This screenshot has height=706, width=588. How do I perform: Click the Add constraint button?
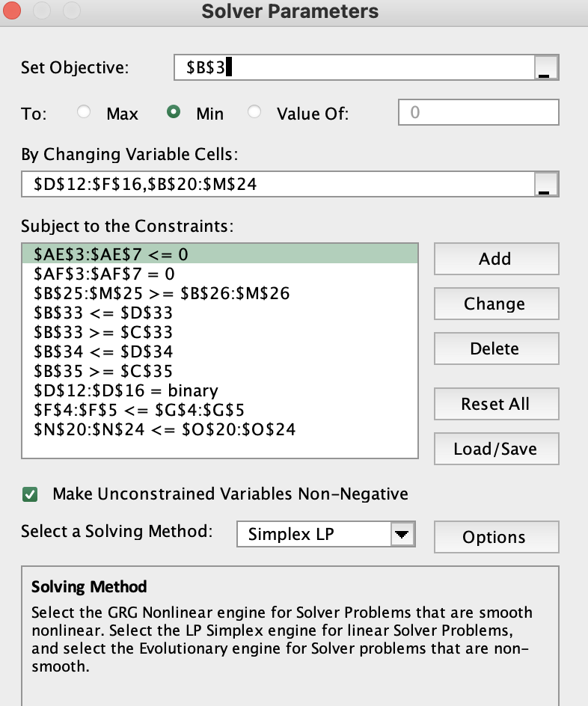(495, 259)
